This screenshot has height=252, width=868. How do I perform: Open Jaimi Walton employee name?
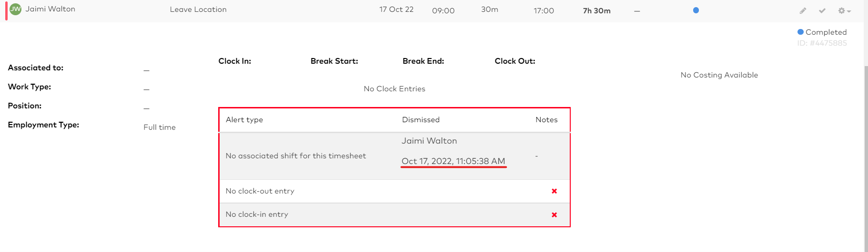tap(50, 9)
